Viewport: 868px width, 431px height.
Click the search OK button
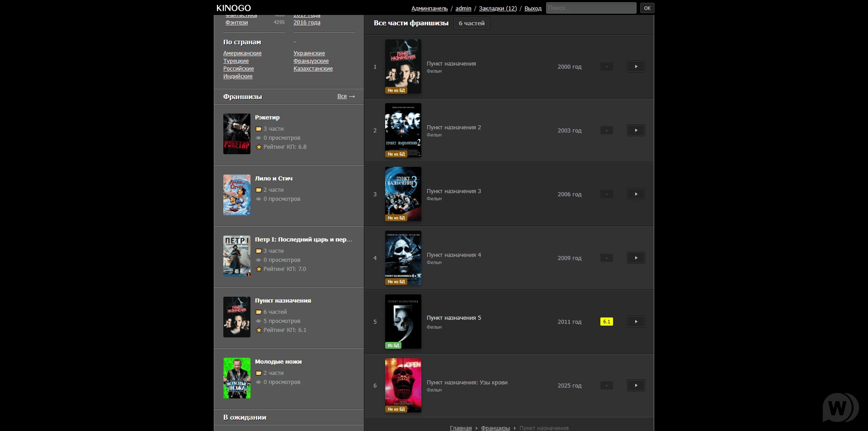(x=647, y=8)
